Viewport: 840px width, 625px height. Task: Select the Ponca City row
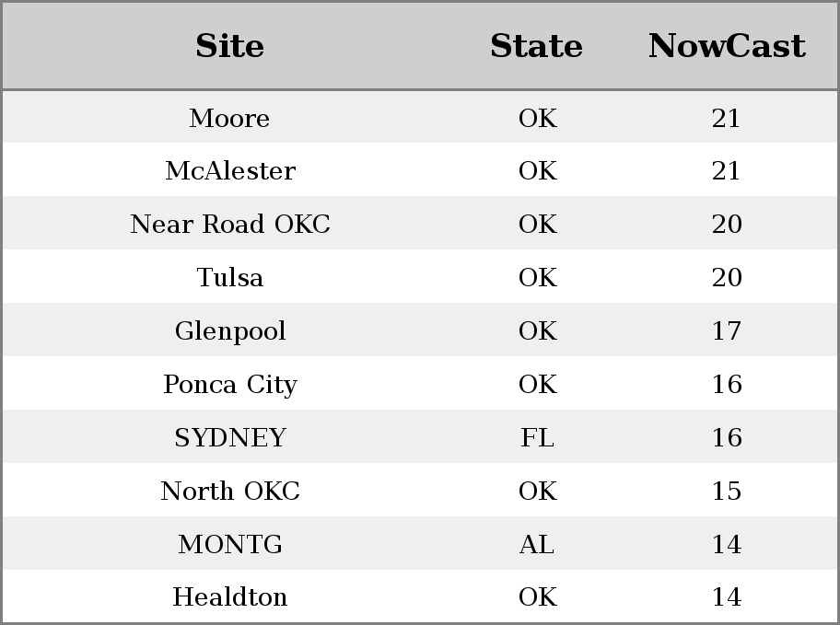(x=420, y=384)
